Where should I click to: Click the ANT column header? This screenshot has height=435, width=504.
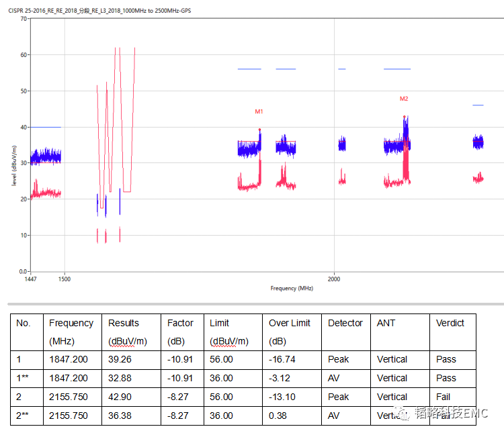pyautogui.click(x=386, y=323)
